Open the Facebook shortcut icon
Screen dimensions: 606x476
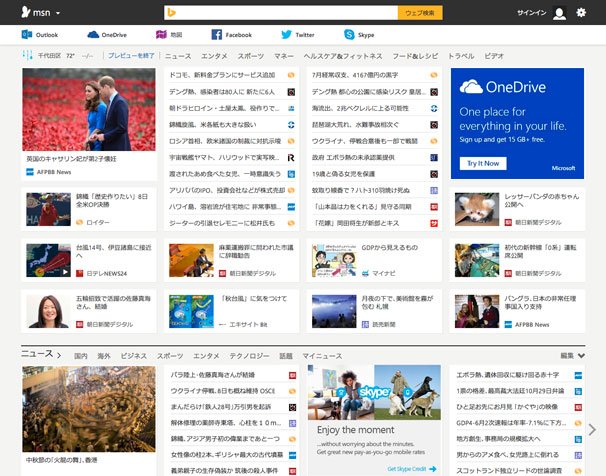click(216, 34)
